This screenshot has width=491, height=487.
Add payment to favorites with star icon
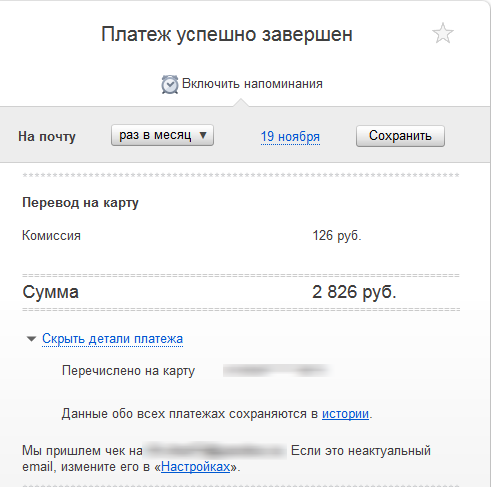[x=443, y=33]
